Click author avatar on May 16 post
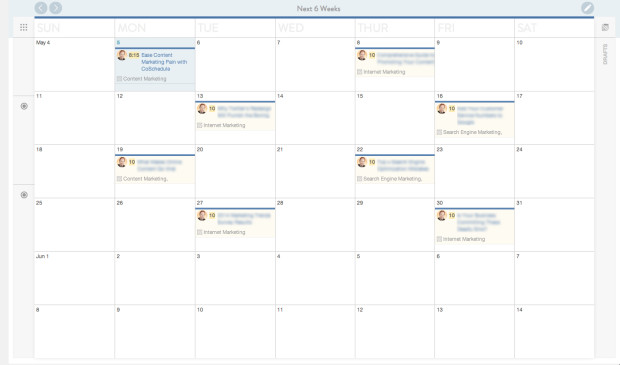620x365 pixels. point(442,108)
